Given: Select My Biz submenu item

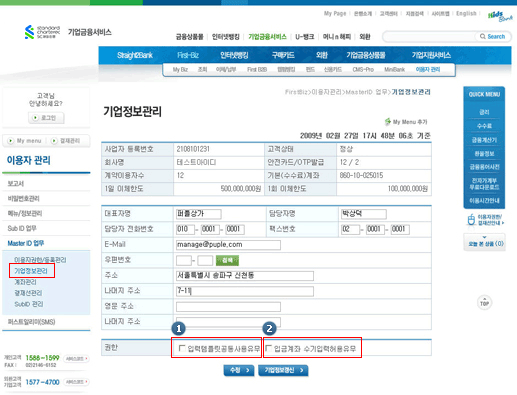Looking at the screenshot, I should pos(180,69).
